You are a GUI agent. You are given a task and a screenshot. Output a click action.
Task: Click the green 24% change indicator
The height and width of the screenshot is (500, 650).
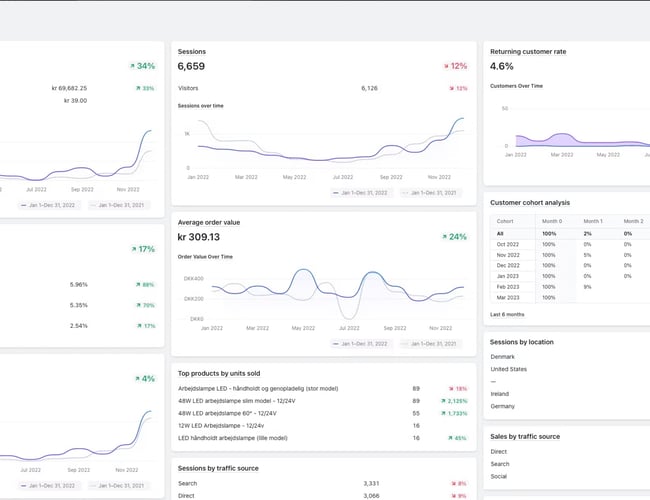coord(454,237)
